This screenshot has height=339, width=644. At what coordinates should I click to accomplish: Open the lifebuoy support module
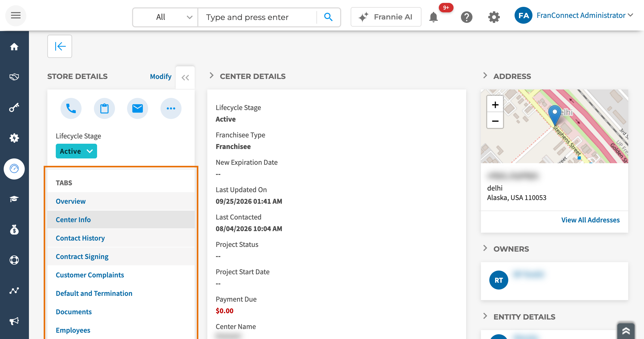[x=14, y=260]
